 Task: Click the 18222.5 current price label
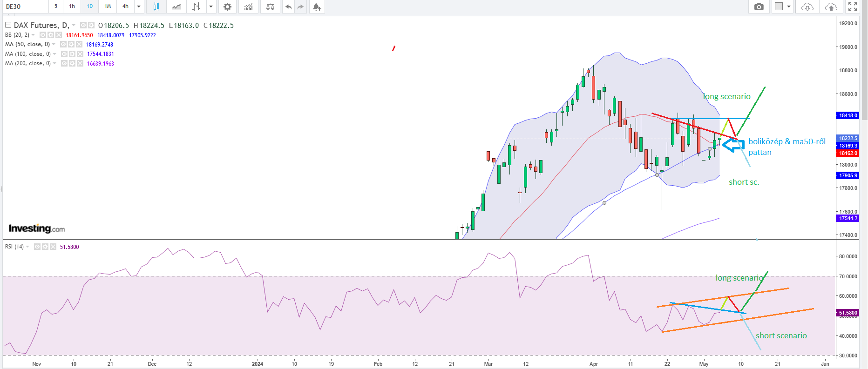848,138
